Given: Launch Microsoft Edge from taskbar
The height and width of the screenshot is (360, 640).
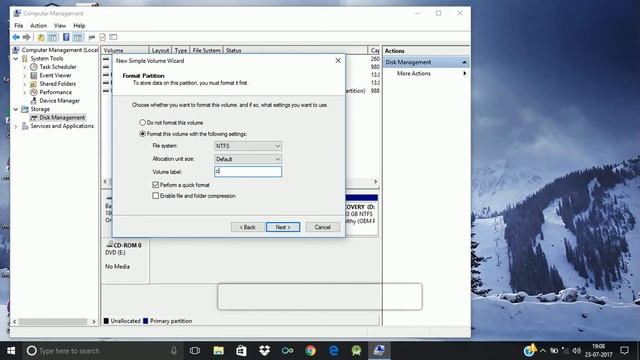Looking at the screenshot, I should click(x=333, y=351).
